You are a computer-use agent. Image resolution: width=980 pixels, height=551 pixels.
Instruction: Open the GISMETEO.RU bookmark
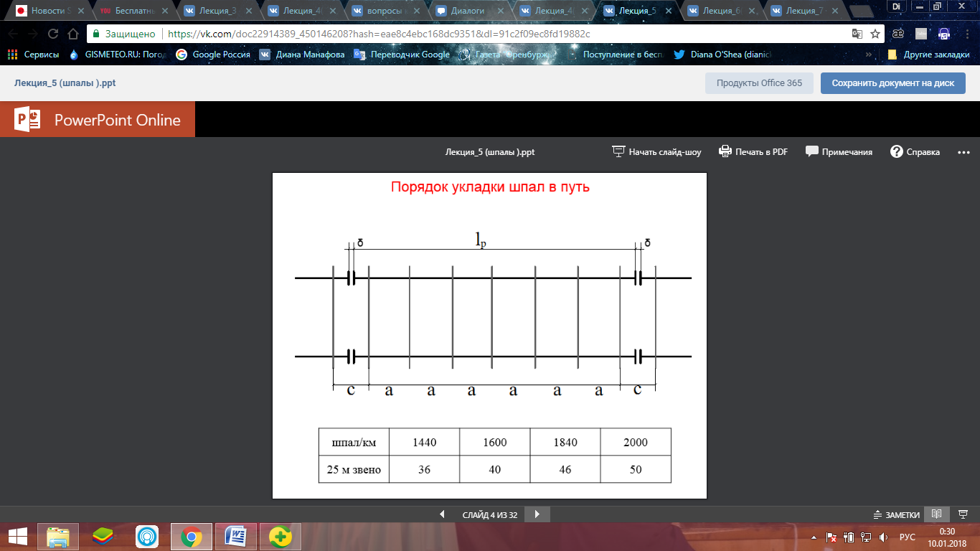pyautogui.click(x=118, y=55)
